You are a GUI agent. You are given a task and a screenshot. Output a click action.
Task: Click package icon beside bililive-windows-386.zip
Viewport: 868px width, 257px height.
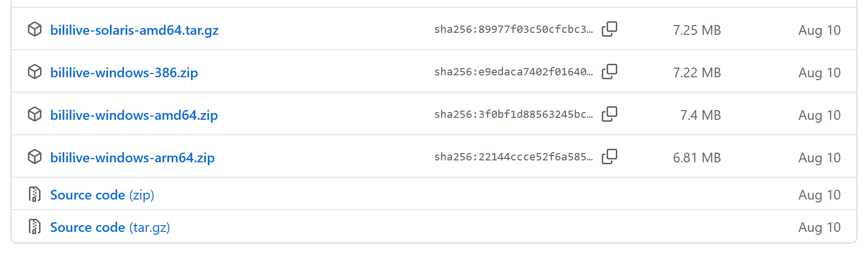pos(35,72)
